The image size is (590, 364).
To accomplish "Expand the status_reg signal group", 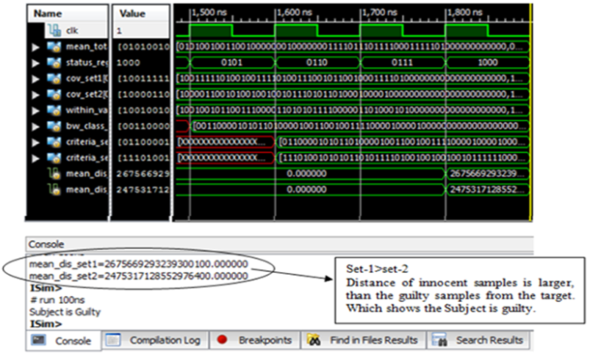I will click(35, 62).
